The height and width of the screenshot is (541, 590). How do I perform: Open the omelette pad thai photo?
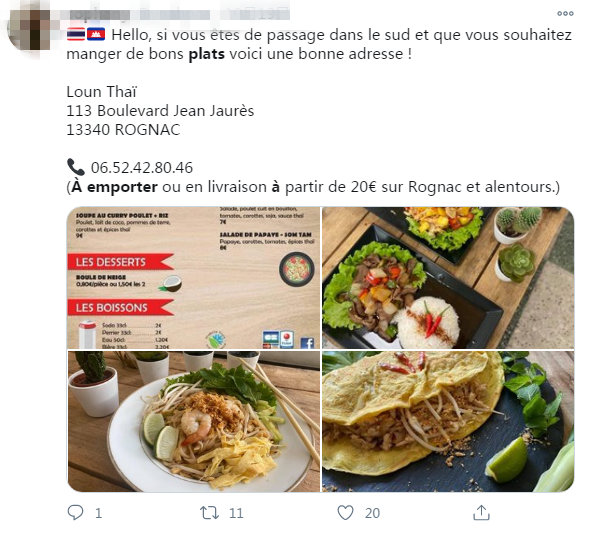(x=448, y=421)
